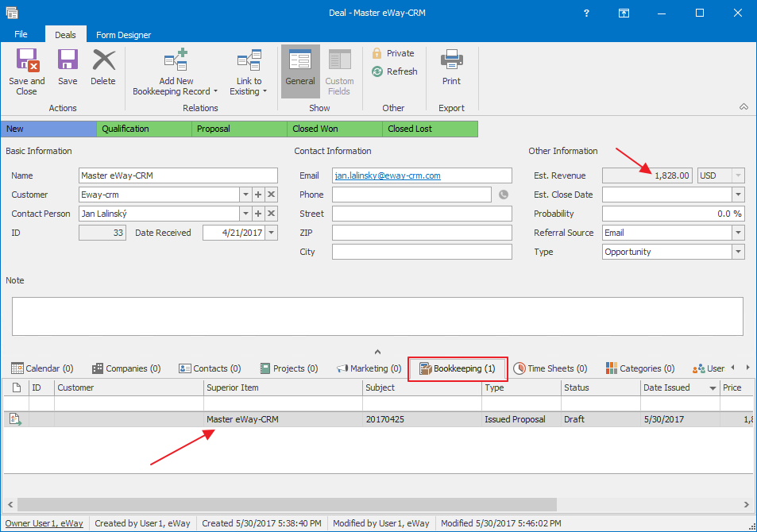Viewport: 757px width, 532px height.
Task: Click the Street input field
Action: point(422,214)
